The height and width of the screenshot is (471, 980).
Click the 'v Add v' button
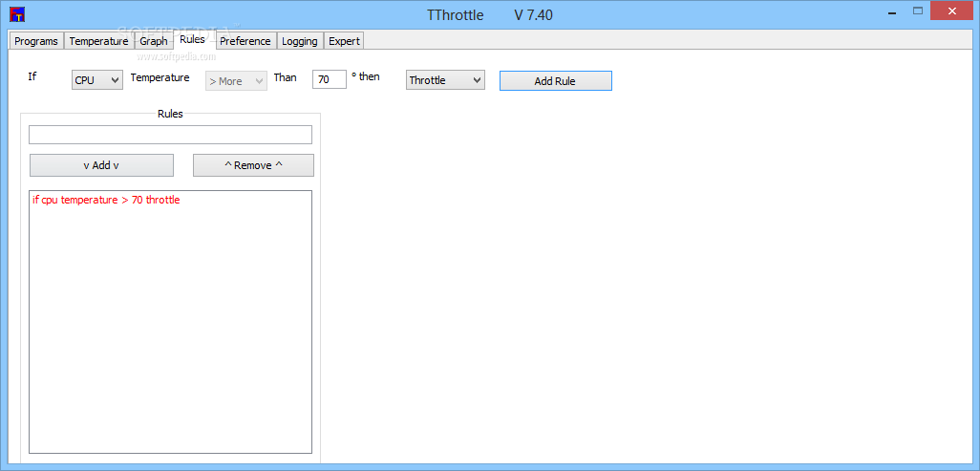tap(101, 165)
